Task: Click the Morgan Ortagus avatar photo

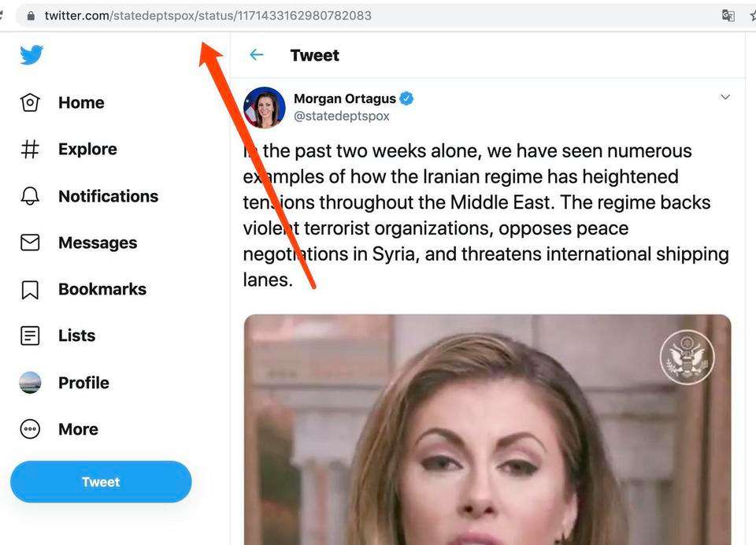Action: pyautogui.click(x=265, y=108)
